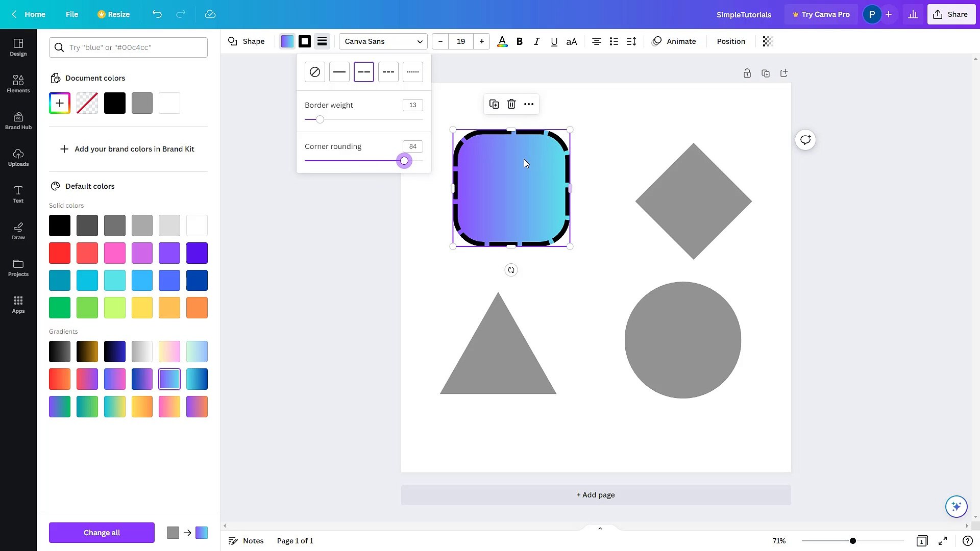Viewport: 980px width, 551px height.
Task: Click the color search input field
Action: tap(128, 47)
